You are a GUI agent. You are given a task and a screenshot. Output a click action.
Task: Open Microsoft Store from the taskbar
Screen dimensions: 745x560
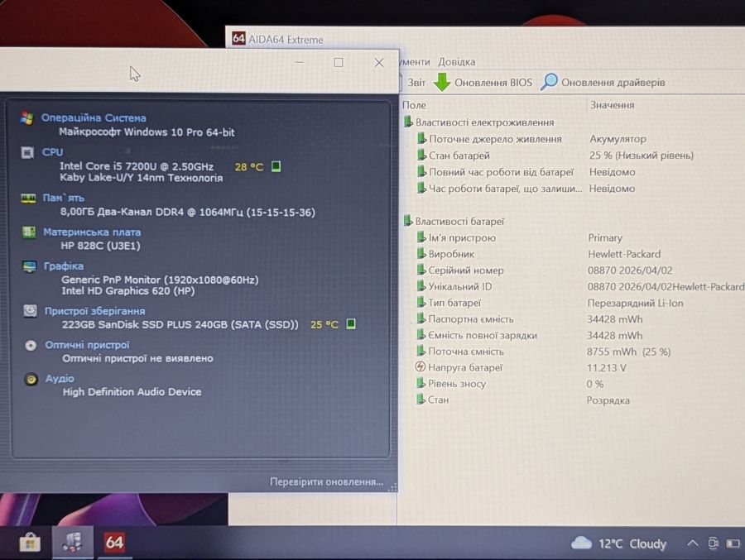[30, 543]
